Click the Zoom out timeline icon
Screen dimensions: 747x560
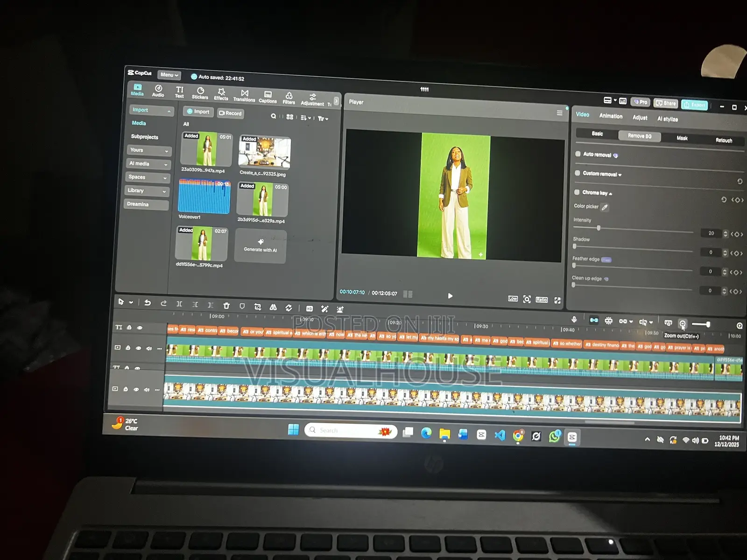pyautogui.click(x=683, y=323)
